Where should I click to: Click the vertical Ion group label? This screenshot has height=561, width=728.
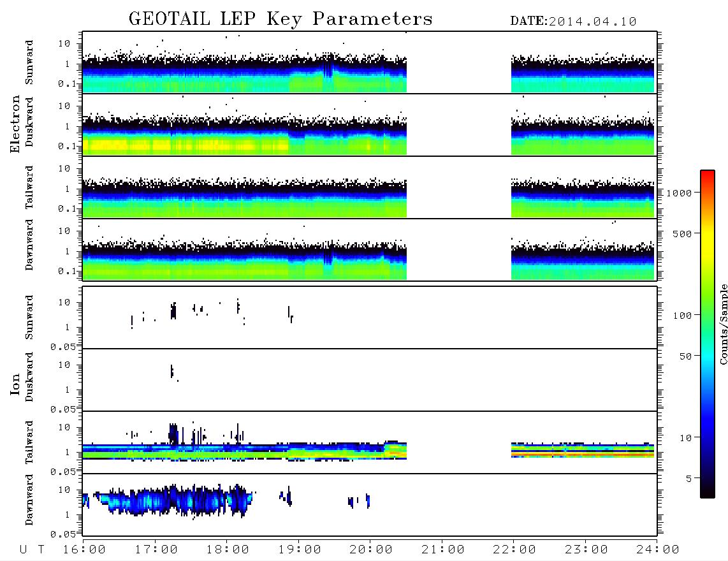tap(15, 384)
